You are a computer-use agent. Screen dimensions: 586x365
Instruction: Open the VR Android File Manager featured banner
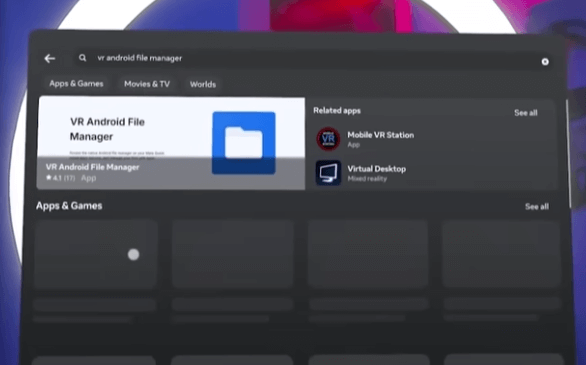[x=171, y=143]
